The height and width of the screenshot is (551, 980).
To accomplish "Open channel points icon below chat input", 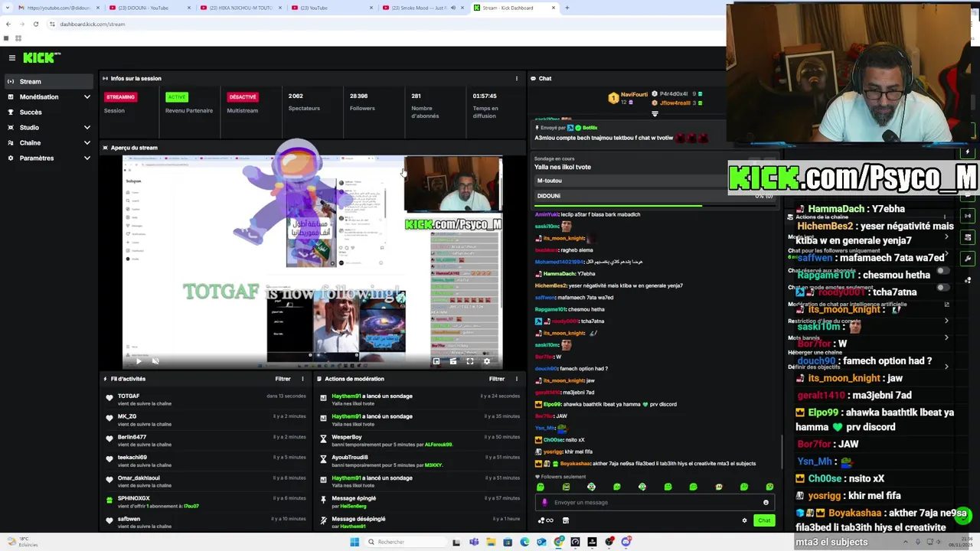I will pos(546,520).
